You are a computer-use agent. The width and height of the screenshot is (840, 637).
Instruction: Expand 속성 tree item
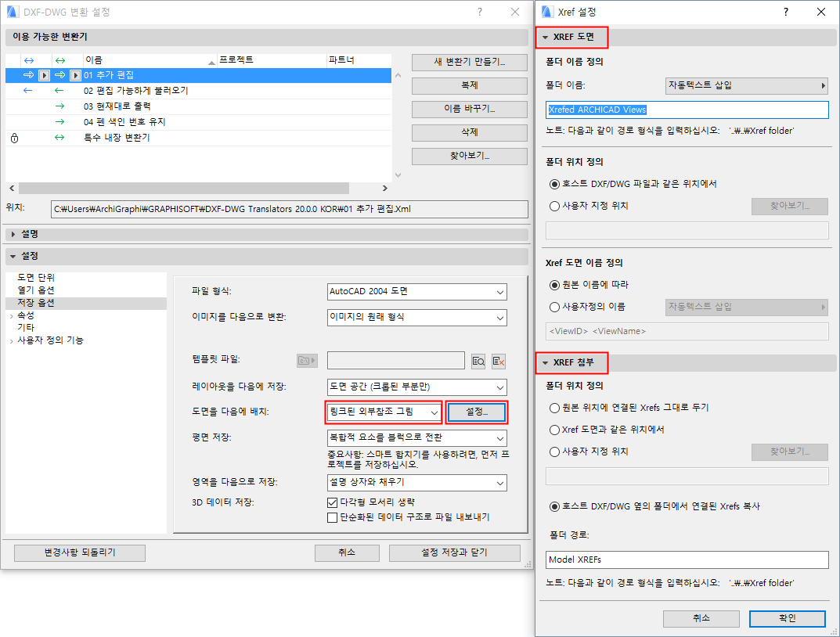pos(11,316)
